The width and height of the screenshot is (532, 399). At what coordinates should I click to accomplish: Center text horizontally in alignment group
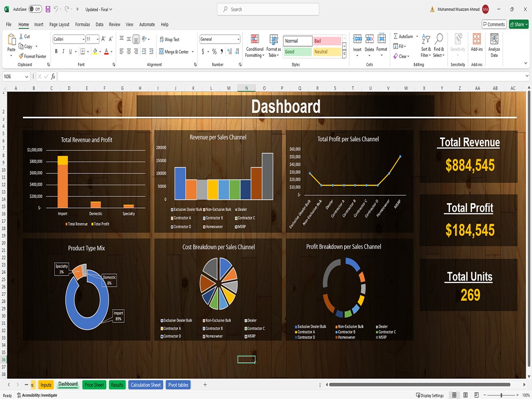pos(129,51)
